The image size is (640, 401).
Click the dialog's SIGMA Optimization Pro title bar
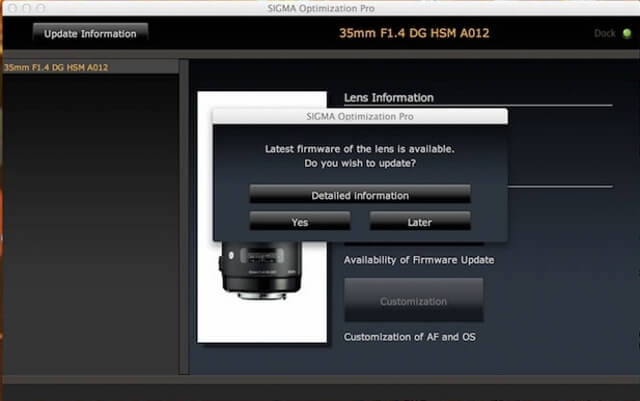[360, 116]
